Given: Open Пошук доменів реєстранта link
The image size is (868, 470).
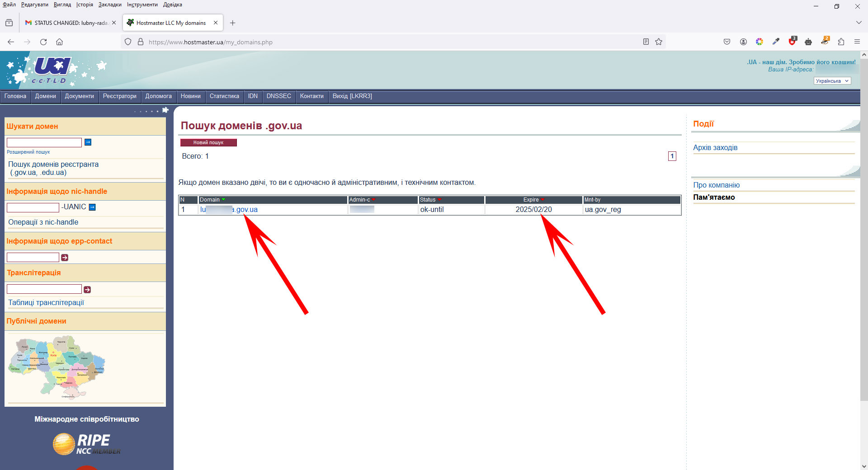Looking at the screenshot, I should pos(53,169).
